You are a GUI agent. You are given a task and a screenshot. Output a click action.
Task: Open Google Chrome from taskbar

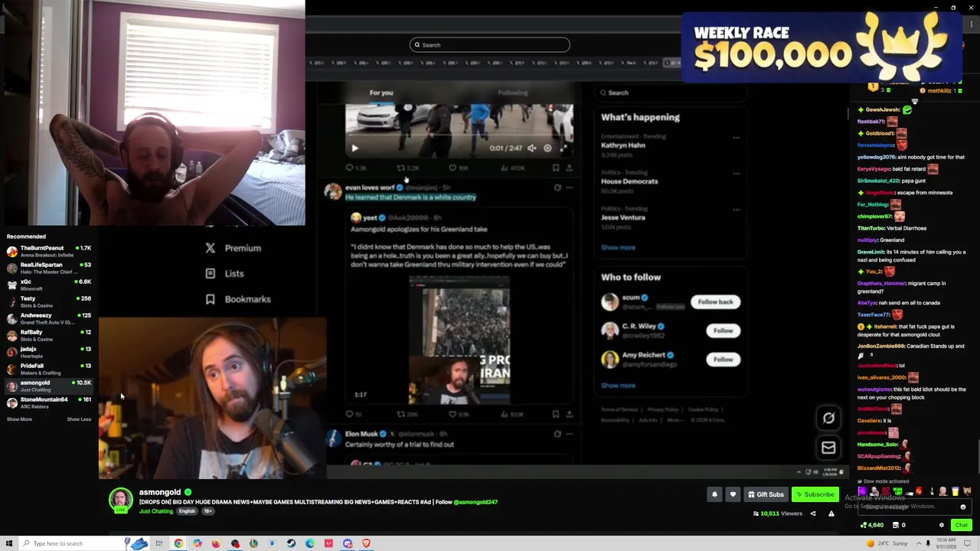(x=178, y=543)
